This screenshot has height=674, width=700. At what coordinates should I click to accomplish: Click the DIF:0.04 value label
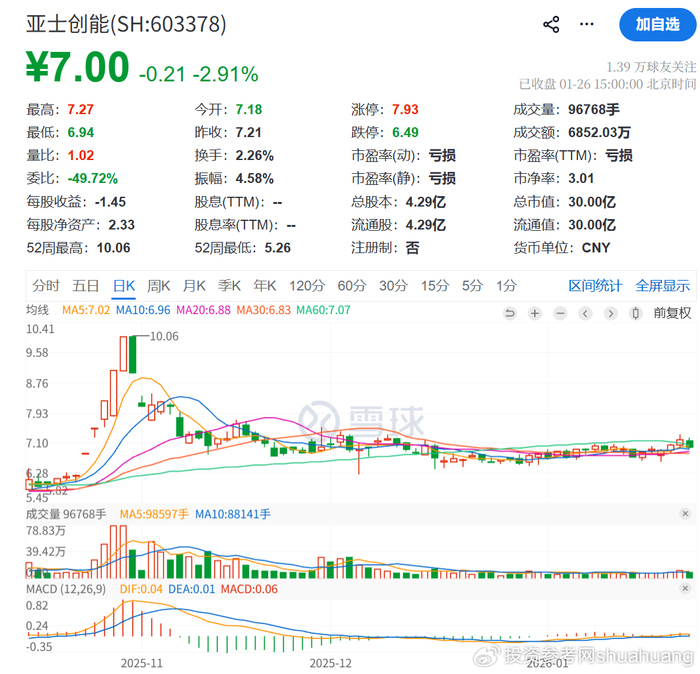(x=141, y=589)
